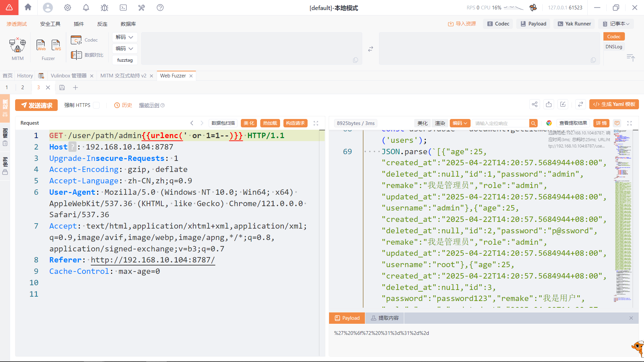Switch to the 安全工具 menu

click(50, 24)
